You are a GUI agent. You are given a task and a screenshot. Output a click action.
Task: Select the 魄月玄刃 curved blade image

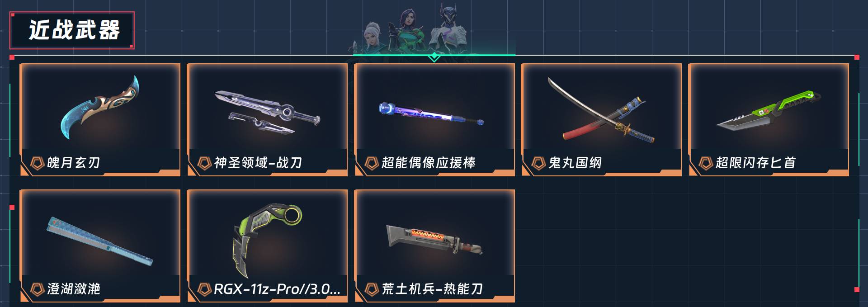coord(100,107)
